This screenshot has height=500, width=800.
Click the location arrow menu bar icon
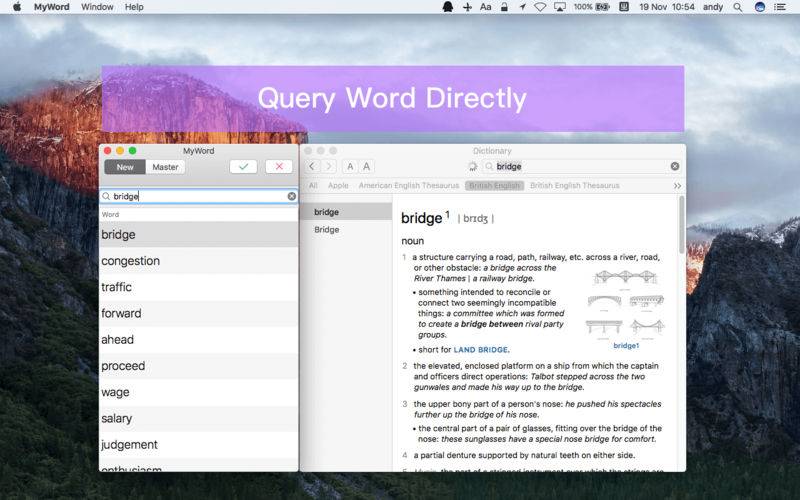click(x=522, y=7)
